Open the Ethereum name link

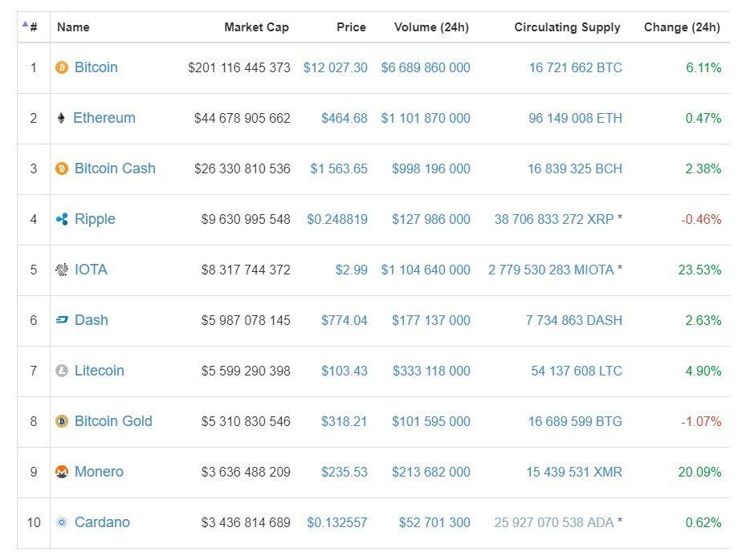click(x=104, y=118)
